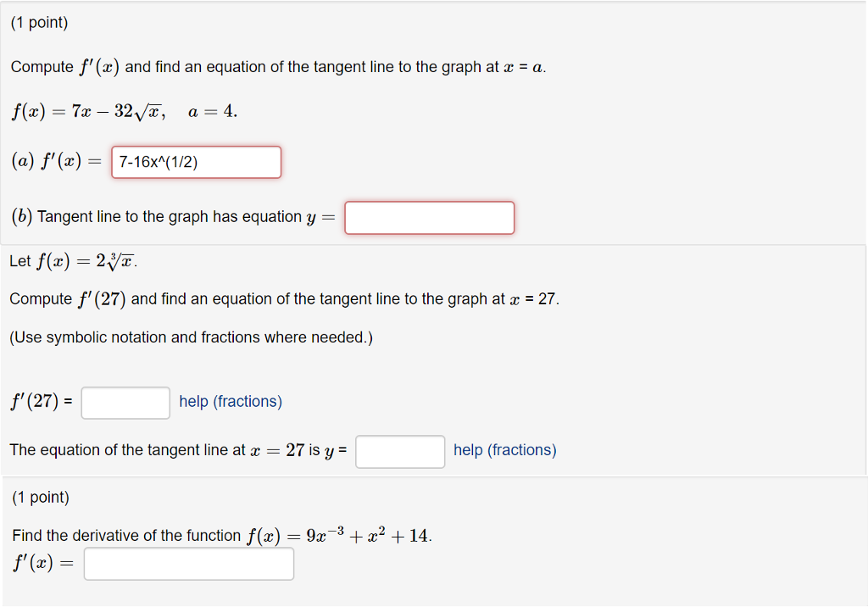
Task: Open help (fractions) beside the tangent line field
Action: point(504,449)
